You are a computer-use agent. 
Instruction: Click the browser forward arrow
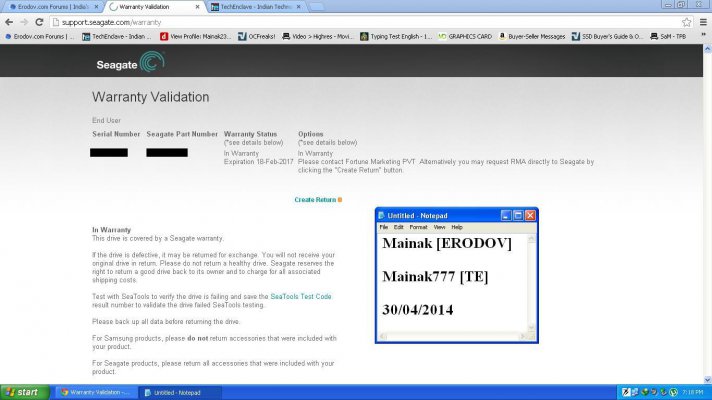(24, 22)
